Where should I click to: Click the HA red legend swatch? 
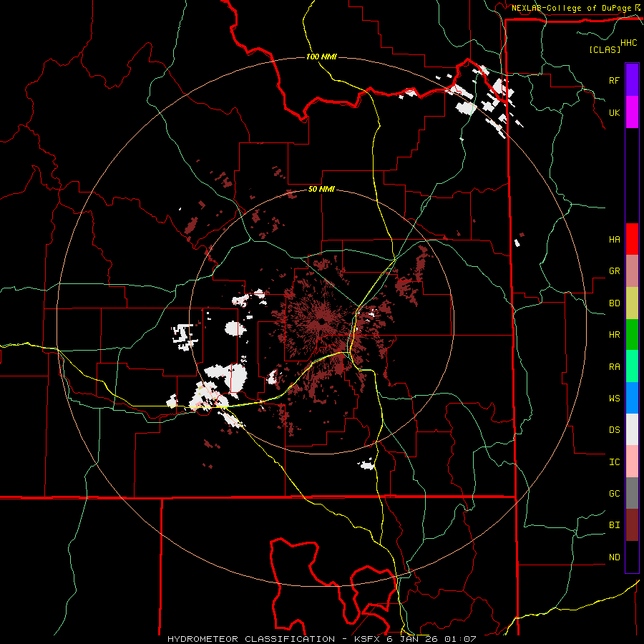tap(632, 239)
